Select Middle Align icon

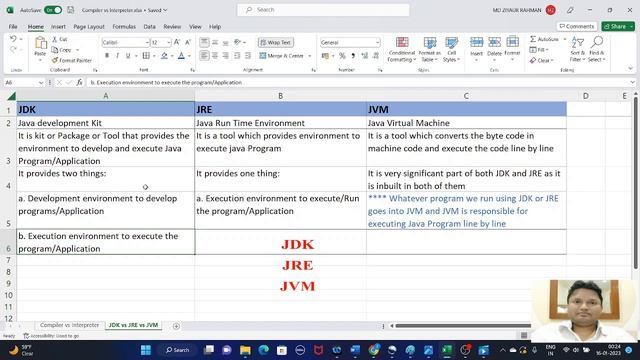pyautogui.click(x=215, y=42)
